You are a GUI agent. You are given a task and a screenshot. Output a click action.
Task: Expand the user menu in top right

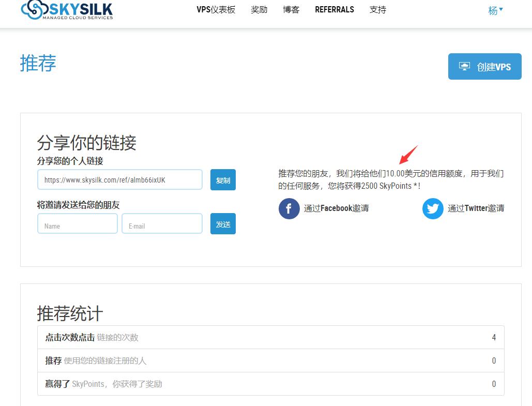pos(494,10)
